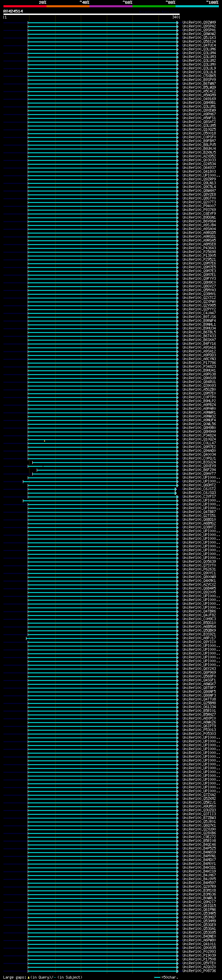Select hit label UniRef100_O50018
Image resolution: width=222 pixels, height=980 pixels.
pos(199,133)
